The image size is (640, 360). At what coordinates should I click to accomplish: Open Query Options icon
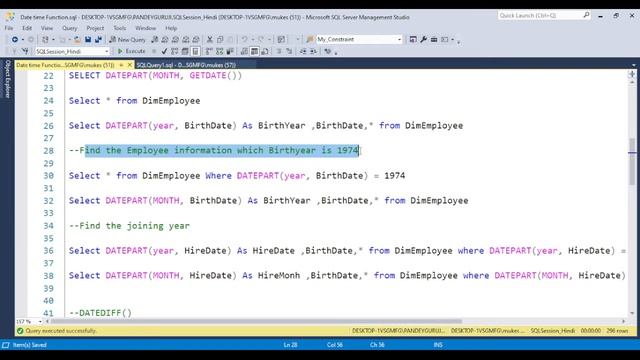[x=185, y=51]
